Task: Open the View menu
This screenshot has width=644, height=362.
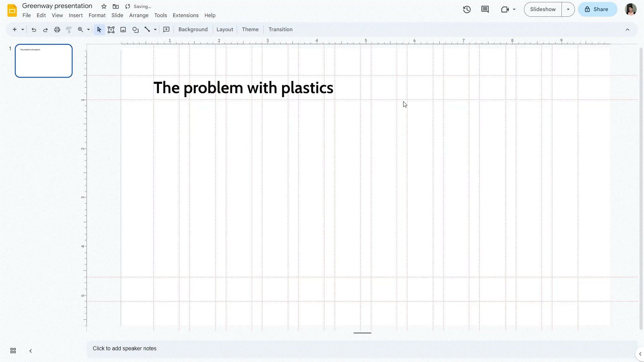Action: point(57,15)
